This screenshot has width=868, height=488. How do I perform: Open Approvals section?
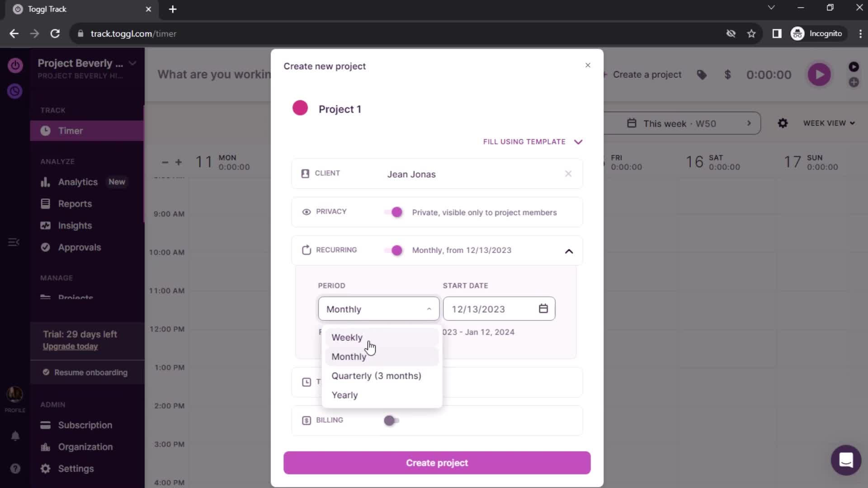click(x=80, y=247)
